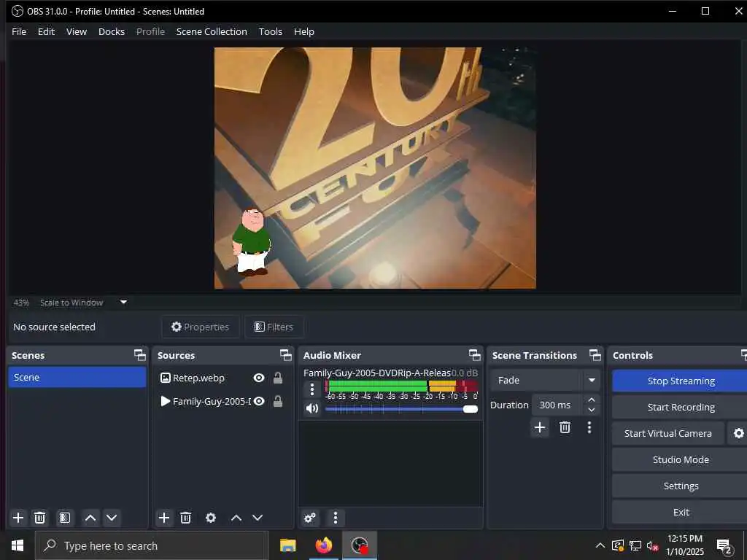Add a scene transition with plus icon
Viewport: 747px width, 560px height.
pyautogui.click(x=540, y=427)
